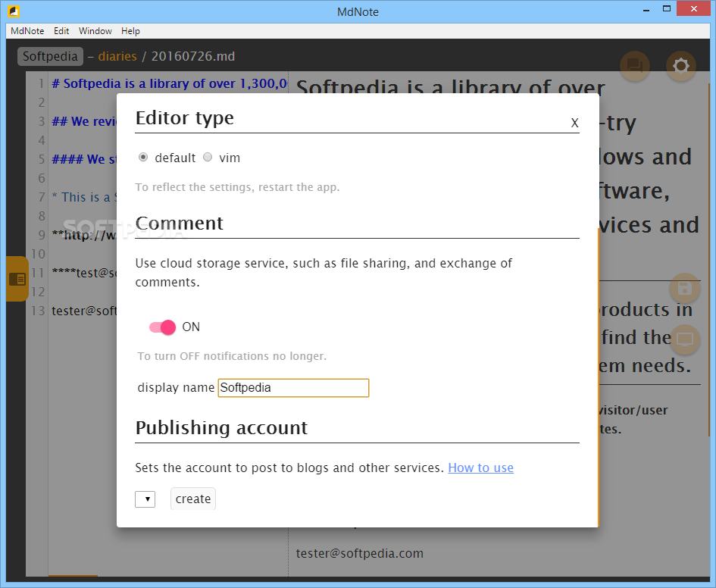
Task: Open the sidebar panel tab icon
Action: tap(17, 279)
